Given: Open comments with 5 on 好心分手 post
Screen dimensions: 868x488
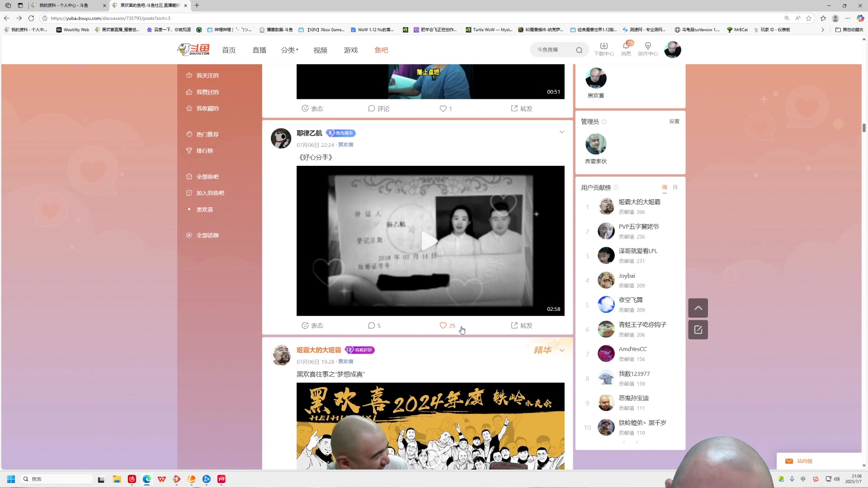Looking at the screenshot, I should point(374,325).
